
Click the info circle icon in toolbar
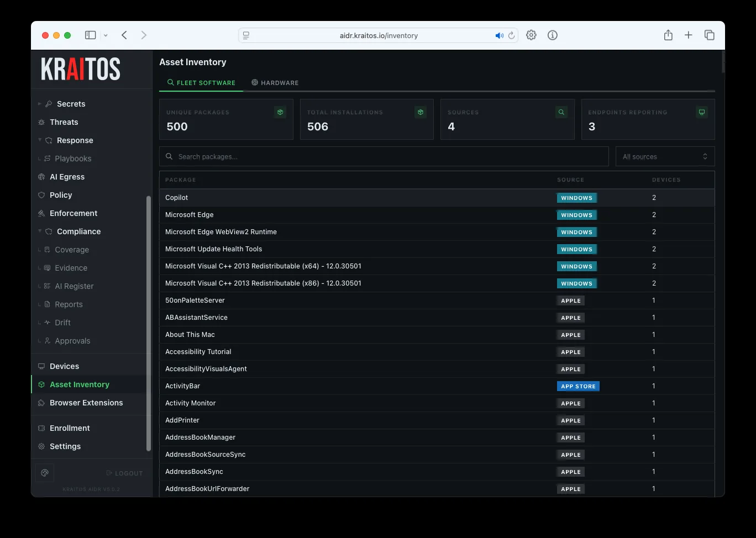[x=553, y=35]
